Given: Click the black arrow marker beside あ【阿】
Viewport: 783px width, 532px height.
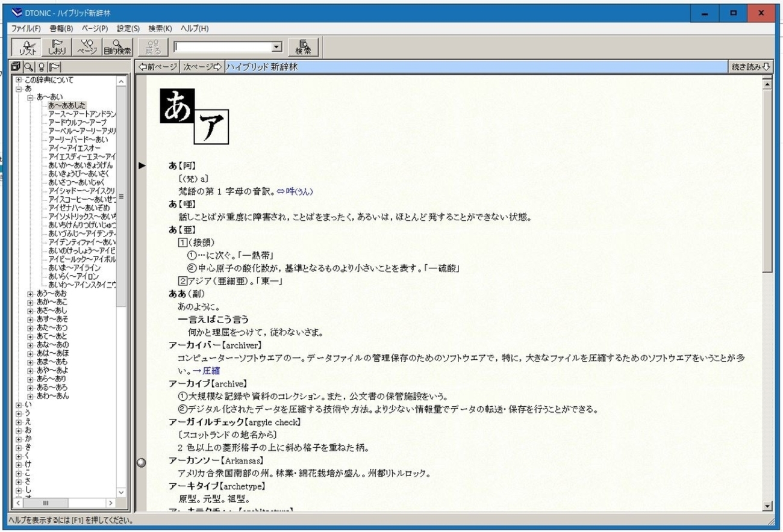Looking at the screenshot, I should coord(142,165).
